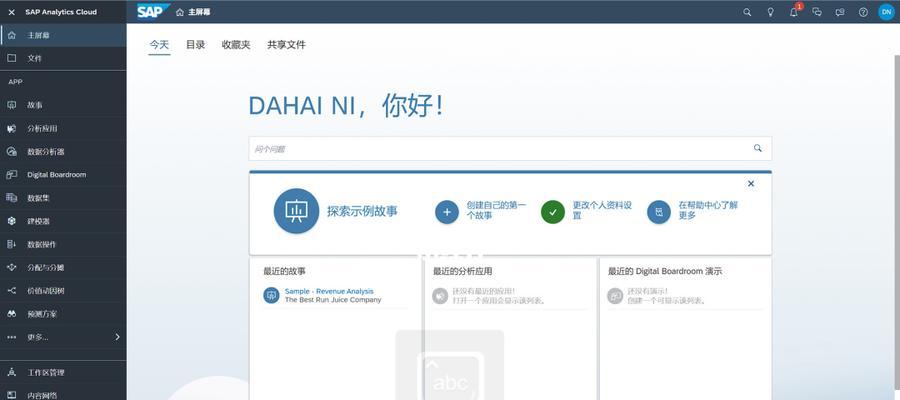The width and height of the screenshot is (900, 400).
Task: Switch to the 收藏夹 tab
Action: pyautogui.click(x=236, y=45)
